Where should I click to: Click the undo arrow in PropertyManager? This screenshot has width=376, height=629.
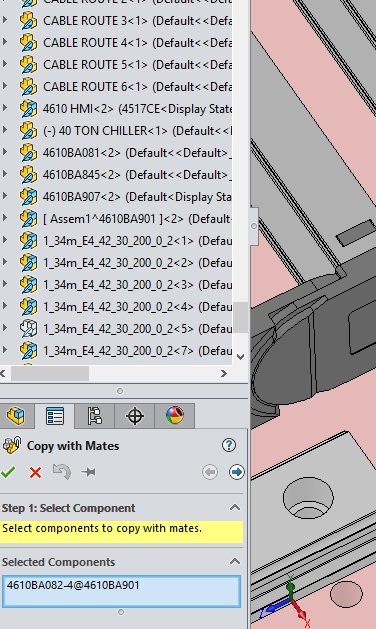(x=62, y=472)
